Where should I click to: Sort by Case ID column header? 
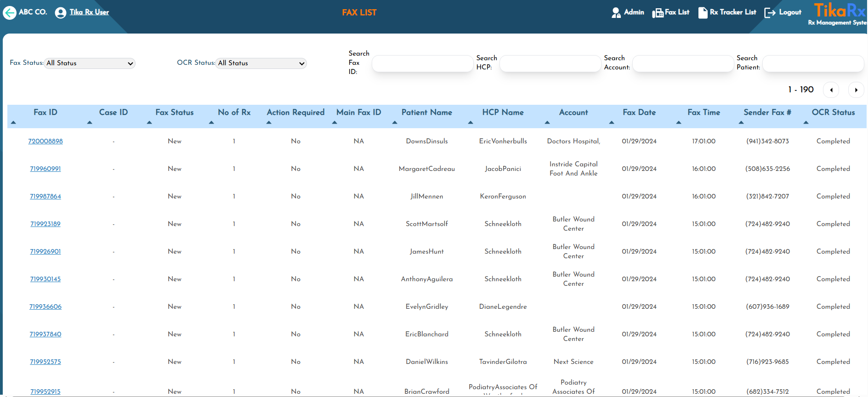(113, 112)
